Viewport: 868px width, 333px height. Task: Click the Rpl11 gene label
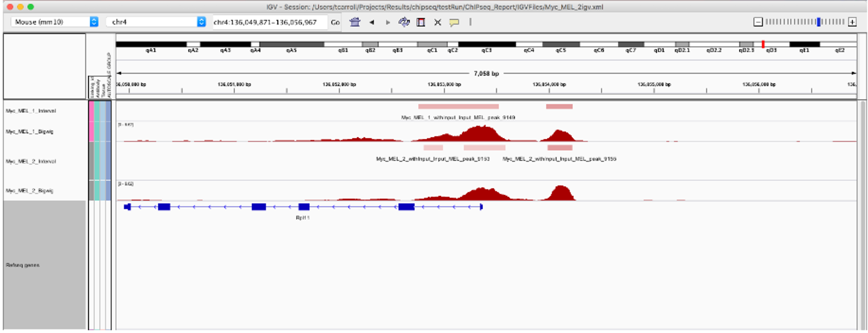(x=302, y=218)
